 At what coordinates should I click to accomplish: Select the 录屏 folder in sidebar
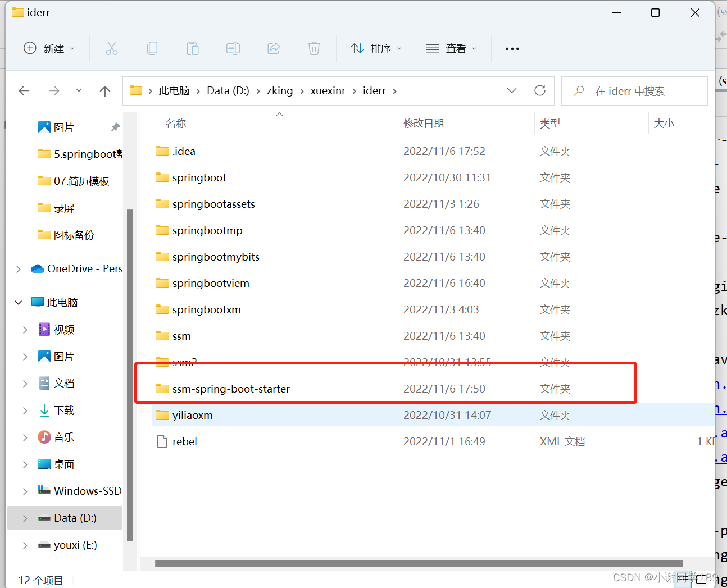(56, 208)
